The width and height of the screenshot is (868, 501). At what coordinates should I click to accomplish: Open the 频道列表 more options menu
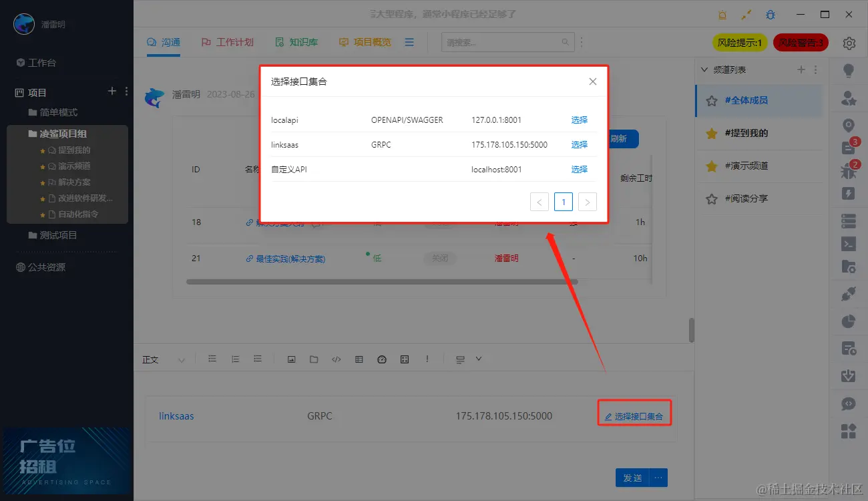[815, 69]
